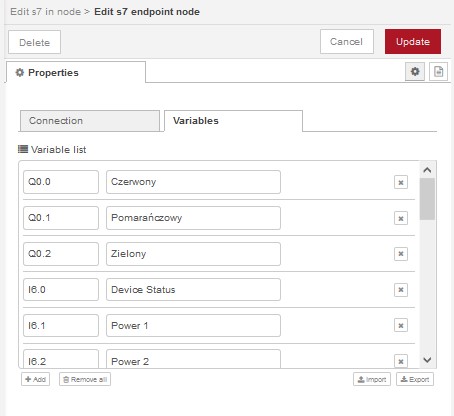The width and height of the screenshot is (454, 416).
Task: Remove the Pomarańczowy variable row
Action: [x=401, y=218]
